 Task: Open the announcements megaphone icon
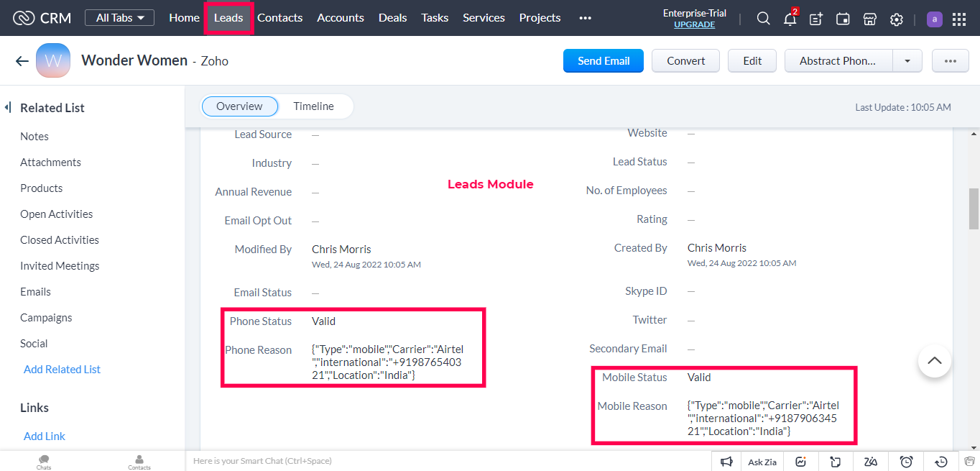pyautogui.click(x=726, y=462)
